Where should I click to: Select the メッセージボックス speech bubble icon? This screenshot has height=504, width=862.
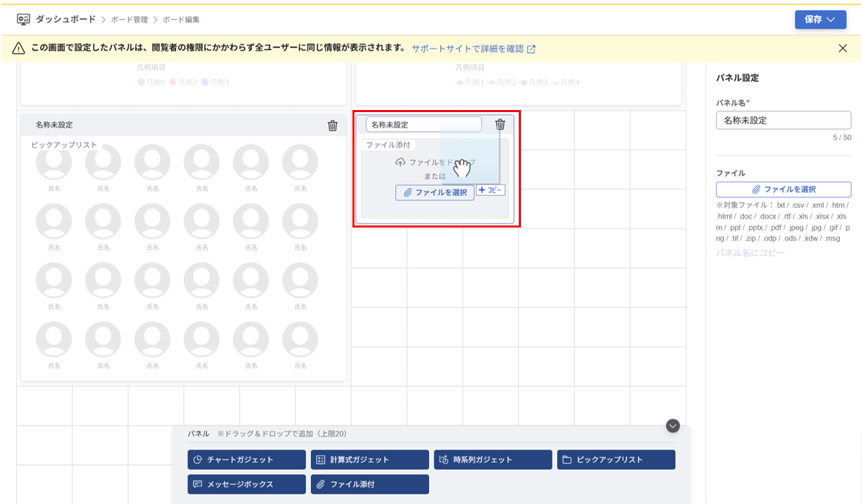197,484
